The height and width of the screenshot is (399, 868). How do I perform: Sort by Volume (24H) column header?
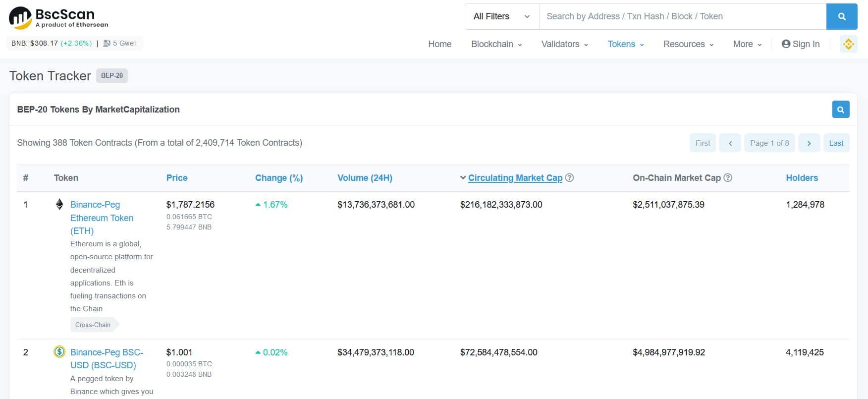365,178
